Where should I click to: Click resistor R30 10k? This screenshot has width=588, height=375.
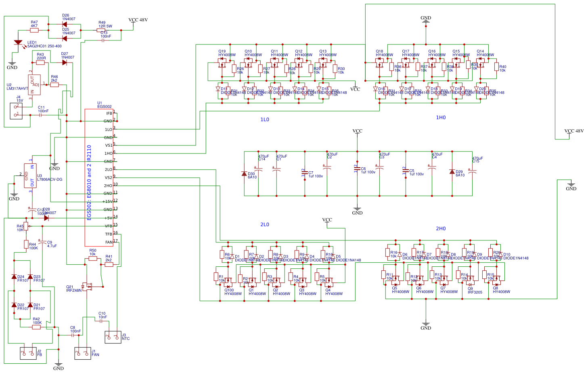335,69
